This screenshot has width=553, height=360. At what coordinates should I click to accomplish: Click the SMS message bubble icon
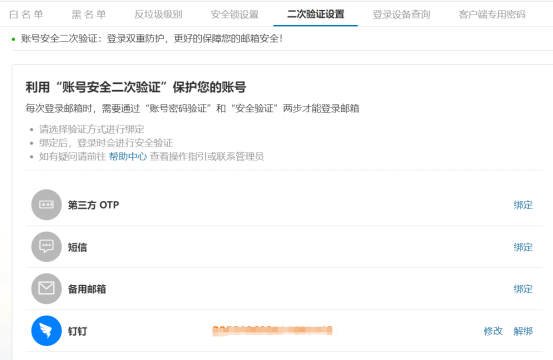click(x=47, y=247)
